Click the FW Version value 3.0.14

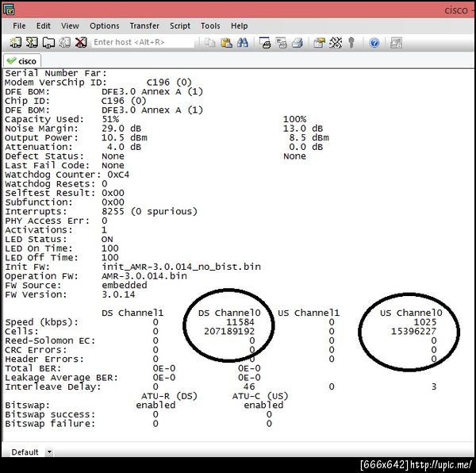coord(118,294)
